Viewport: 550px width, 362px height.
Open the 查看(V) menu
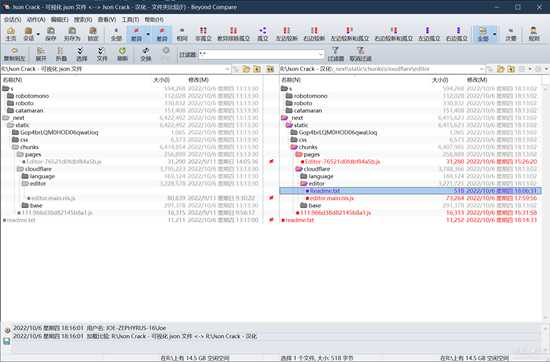[107, 20]
